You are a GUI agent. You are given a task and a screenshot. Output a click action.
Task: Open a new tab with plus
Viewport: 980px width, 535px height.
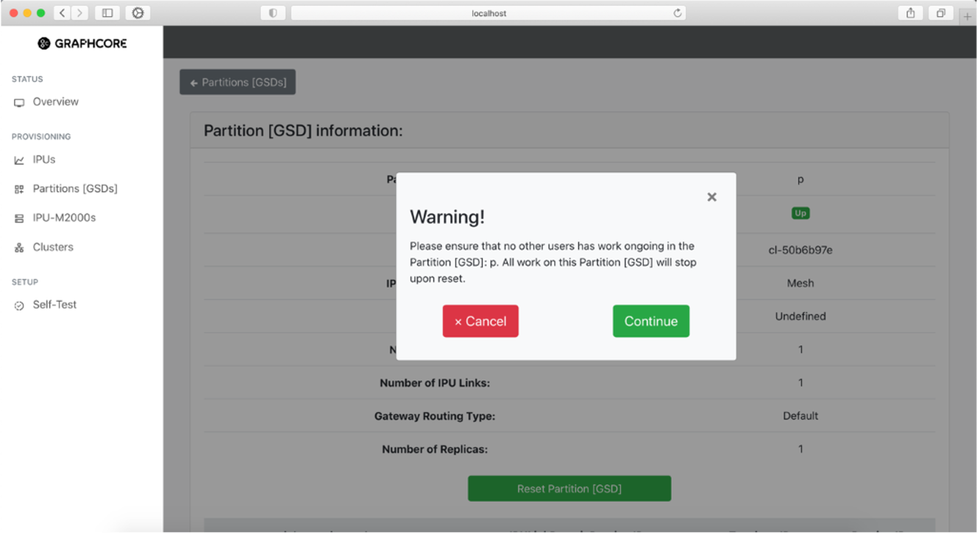pos(967,16)
